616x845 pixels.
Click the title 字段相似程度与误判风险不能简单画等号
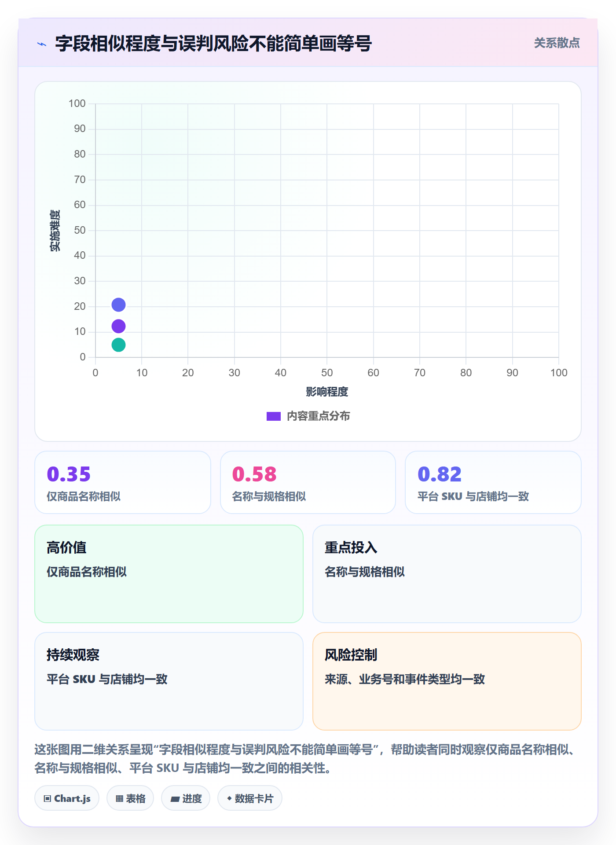(x=213, y=44)
